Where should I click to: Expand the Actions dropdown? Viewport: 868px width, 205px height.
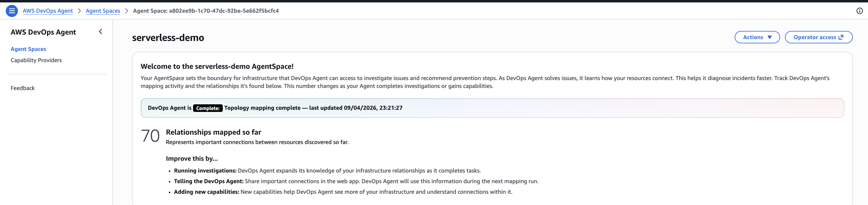pos(757,37)
